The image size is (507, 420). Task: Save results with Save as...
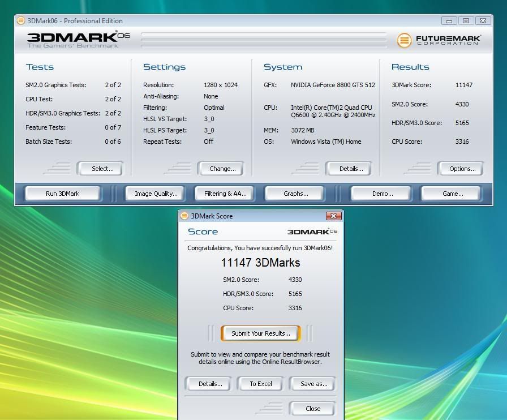pos(312,384)
